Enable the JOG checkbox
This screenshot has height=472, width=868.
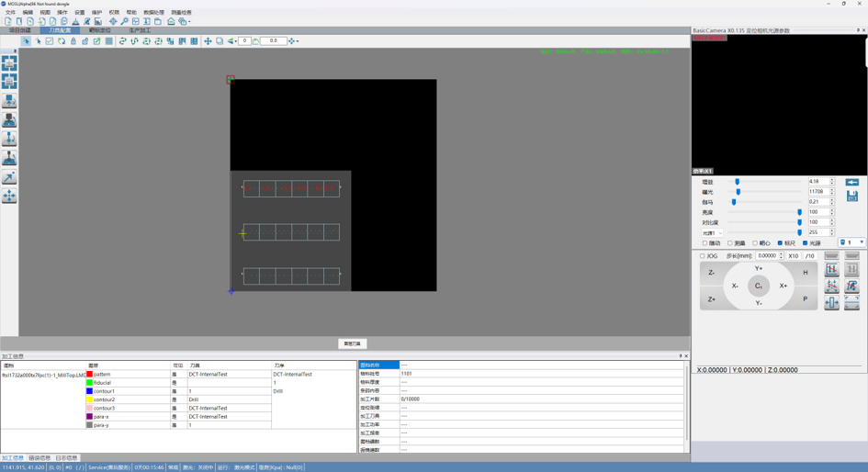703,256
